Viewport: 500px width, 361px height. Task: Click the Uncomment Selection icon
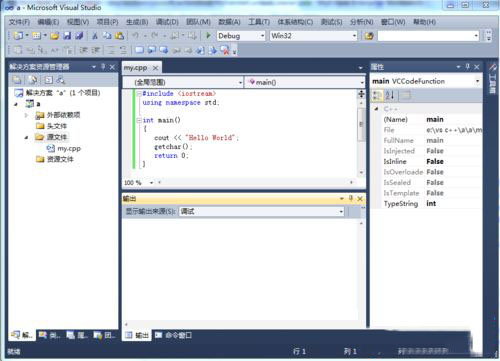coord(123,50)
